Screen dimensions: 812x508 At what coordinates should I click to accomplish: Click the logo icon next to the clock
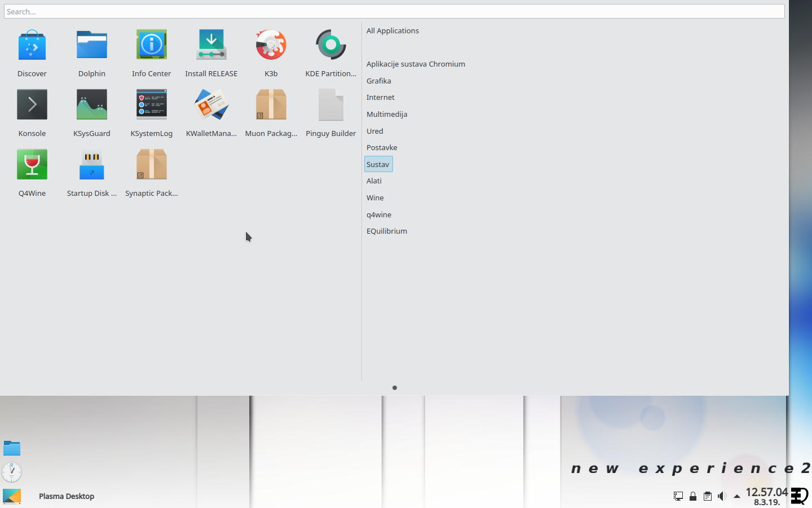pyautogui.click(x=799, y=496)
